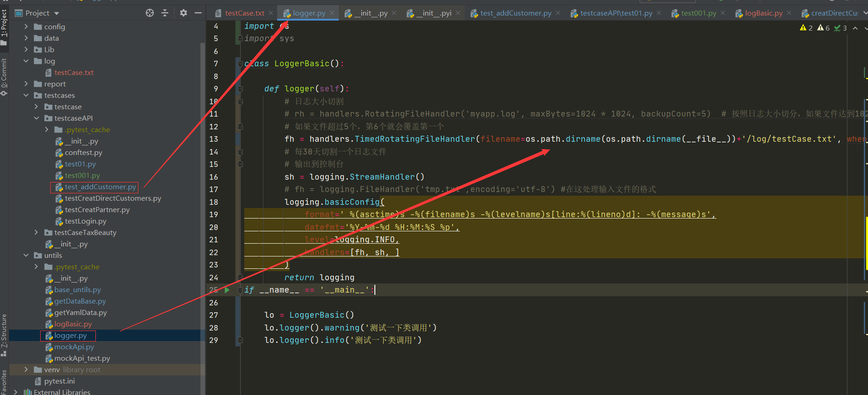Viewport: 868px width, 395px height.
Task: Click line 25 'if __name__' code line
Action: point(309,290)
